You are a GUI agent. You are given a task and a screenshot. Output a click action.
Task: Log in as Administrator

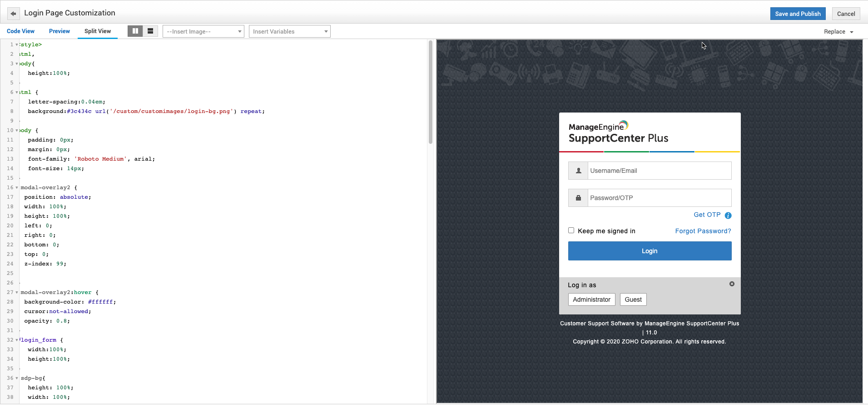coord(591,299)
